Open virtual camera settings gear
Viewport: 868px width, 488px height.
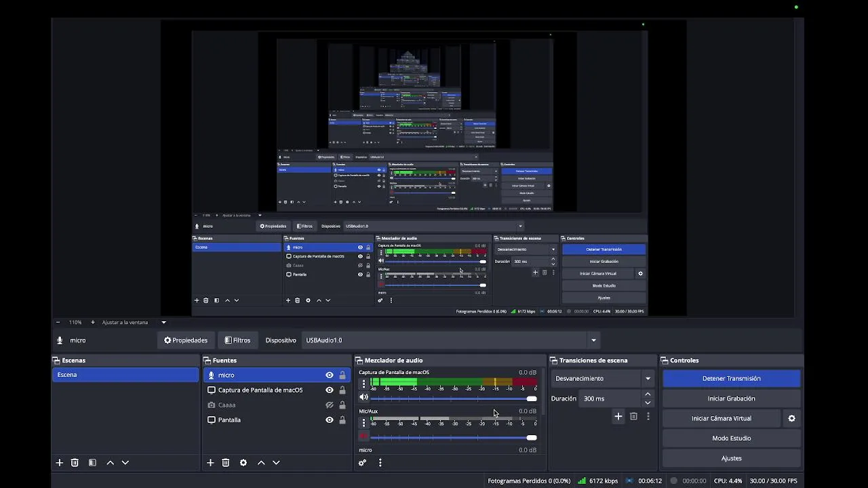(791, 419)
